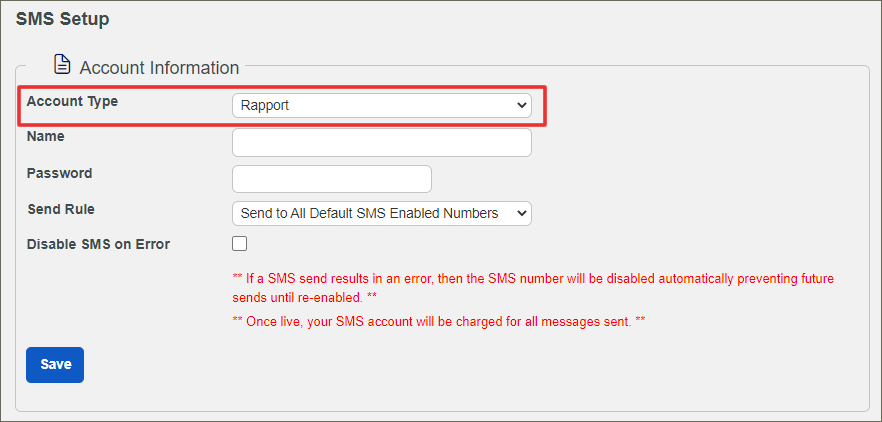Viewport: 882px width, 422px height.
Task: Click the red note about SMS account charges
Action: tap(439, 322)
